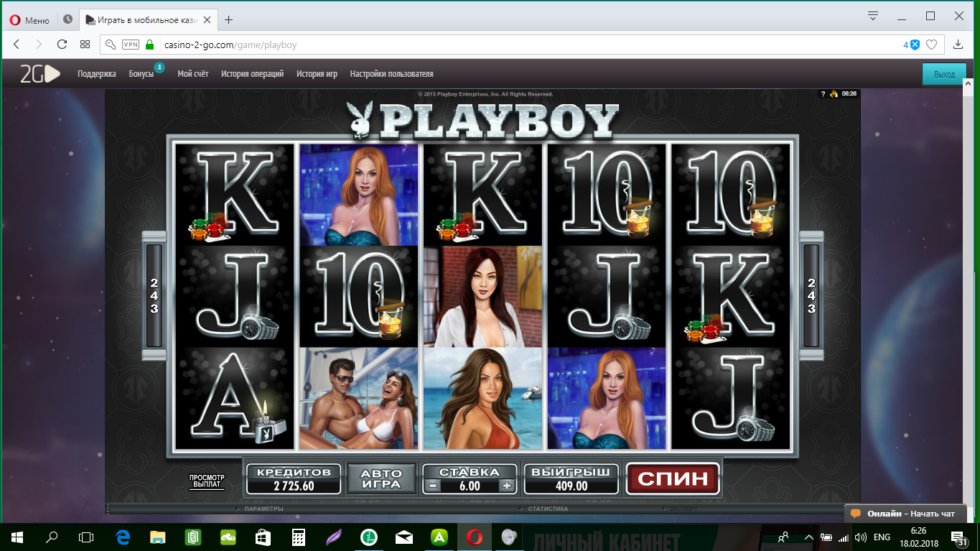
Task: Click the right 243 ways indicator
Action: click(811, 295)
